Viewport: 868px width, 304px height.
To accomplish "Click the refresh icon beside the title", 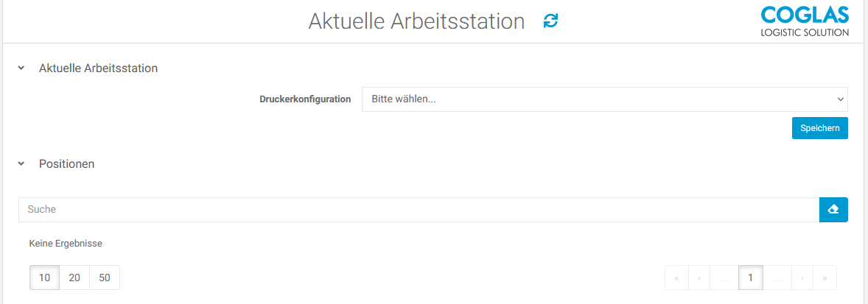I will tap(550, 21).
